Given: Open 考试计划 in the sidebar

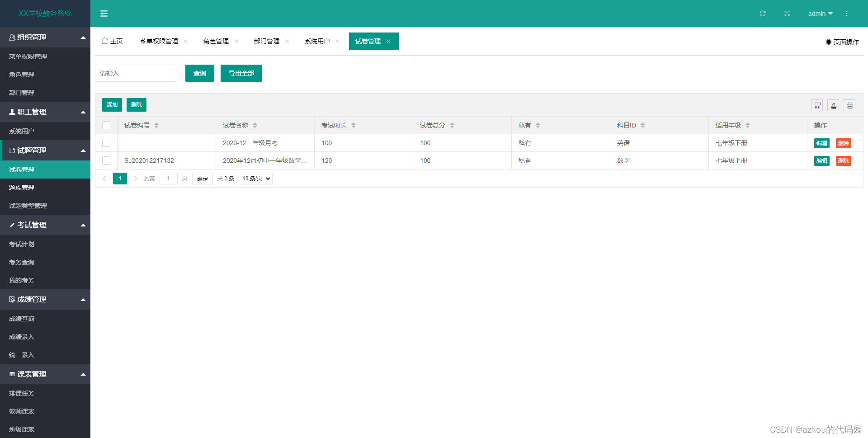Looking at the screenshot, I should click(x=45, y=244).
